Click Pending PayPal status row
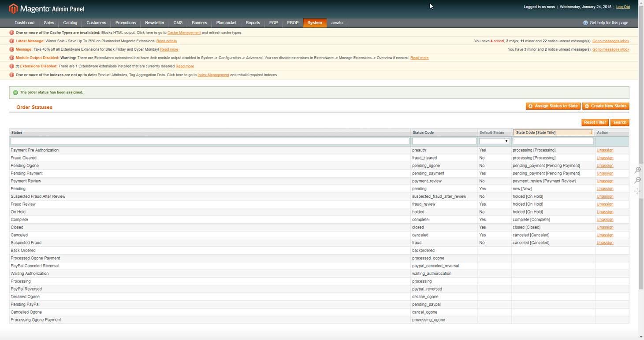 tap(319, 304)
